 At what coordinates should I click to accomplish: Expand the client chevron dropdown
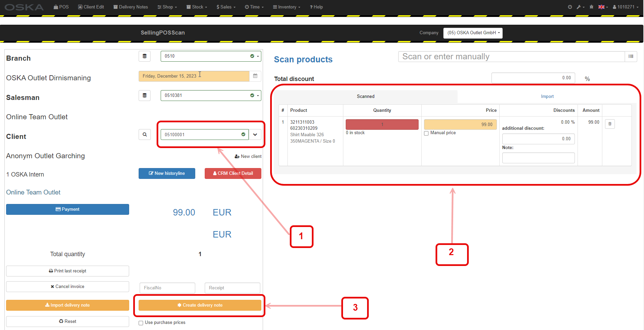click(x=255, y=135)
